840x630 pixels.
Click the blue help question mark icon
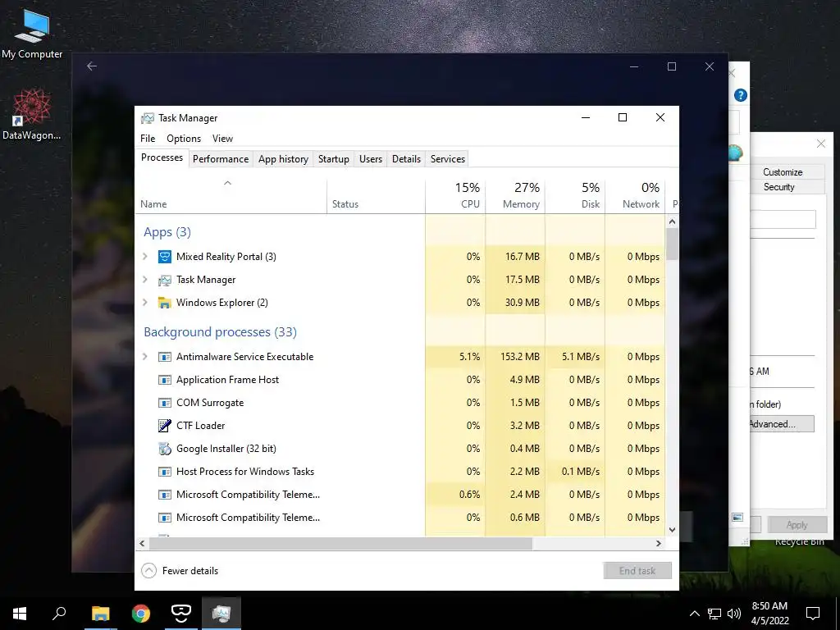point(741,95)
